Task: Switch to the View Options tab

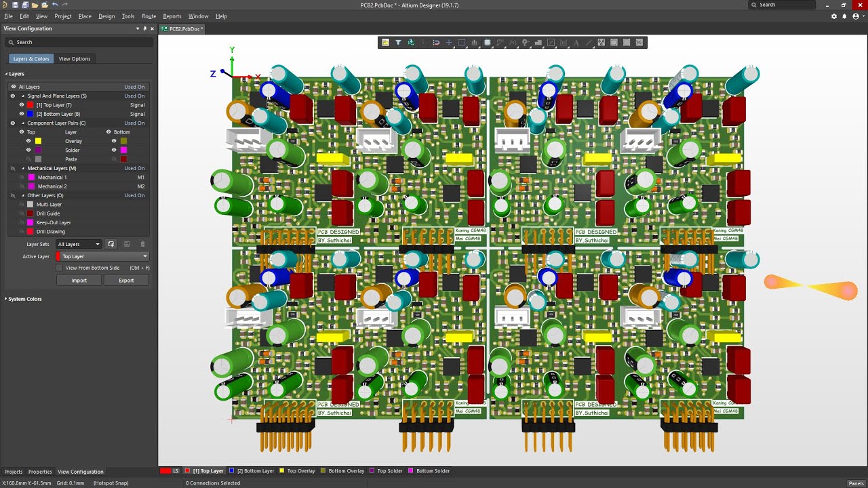Action: 75,59
